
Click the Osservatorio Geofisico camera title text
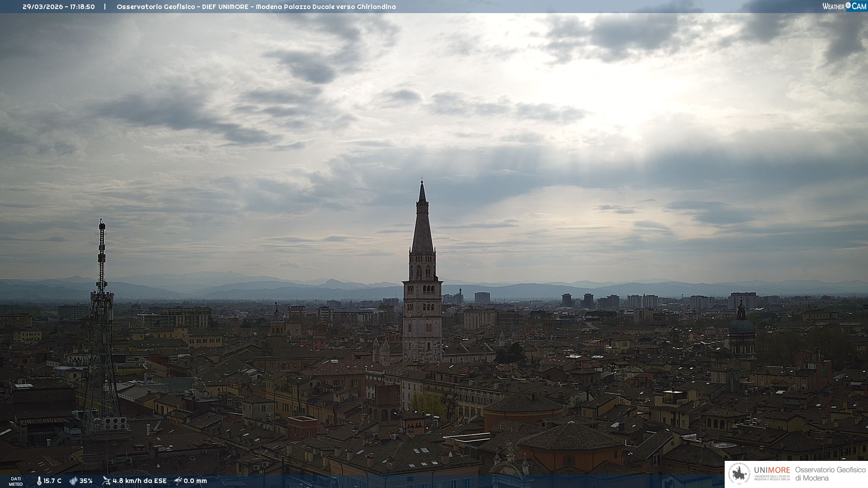pyautogui.click(x=256, y=7)
